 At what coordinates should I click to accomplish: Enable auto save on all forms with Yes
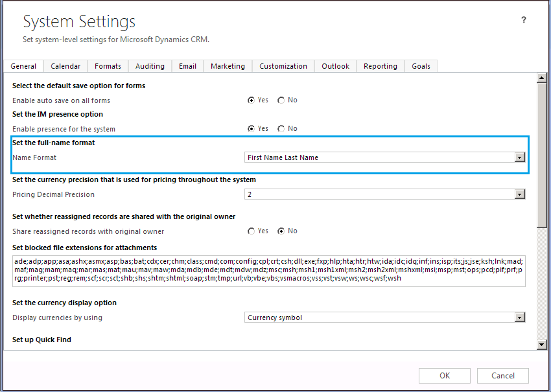[252, 100]
